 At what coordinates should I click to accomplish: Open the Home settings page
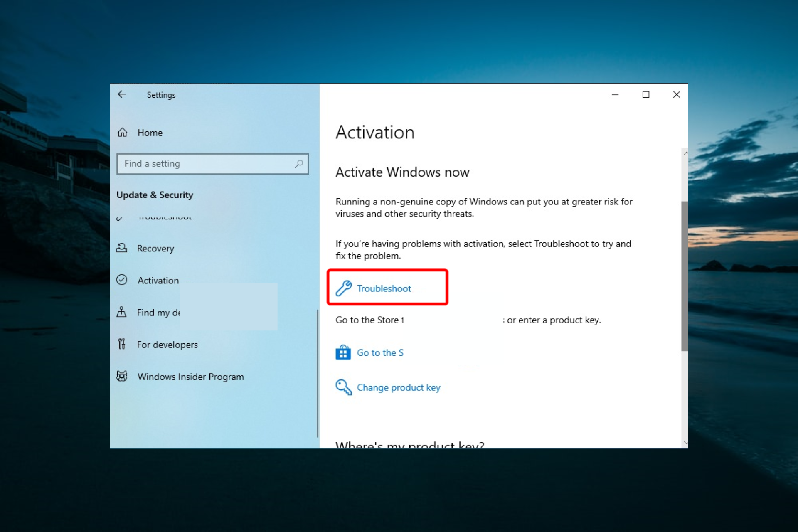(x=150, y=133)
